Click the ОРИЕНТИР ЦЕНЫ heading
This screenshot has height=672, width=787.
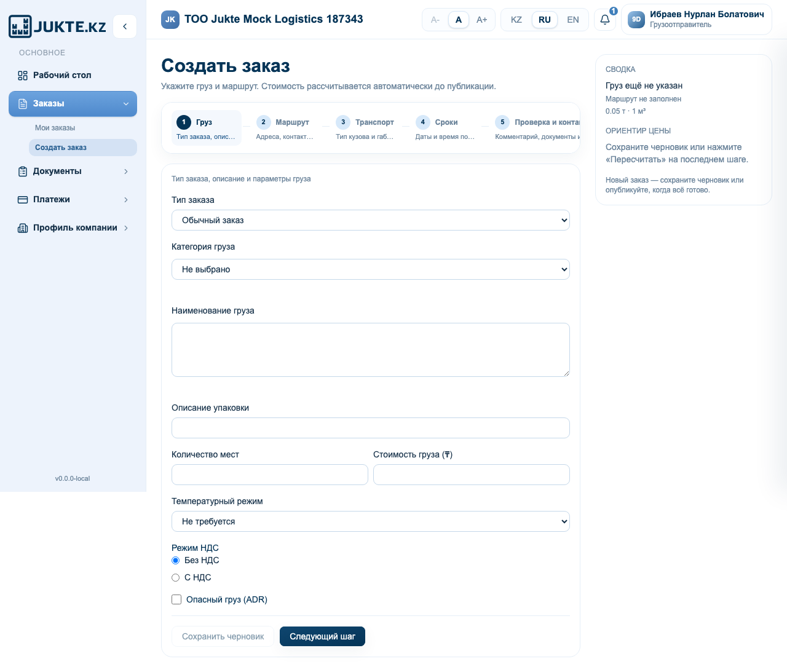[x=638, y=131]
